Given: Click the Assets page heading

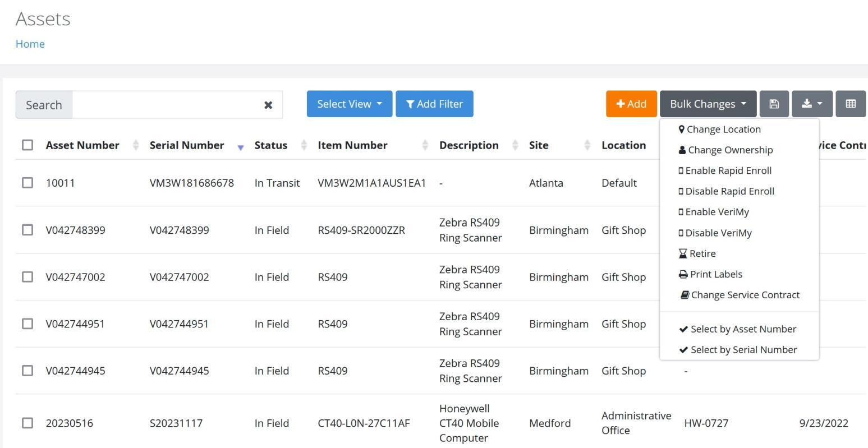Looking at the screenshot, I should [43, 19].
